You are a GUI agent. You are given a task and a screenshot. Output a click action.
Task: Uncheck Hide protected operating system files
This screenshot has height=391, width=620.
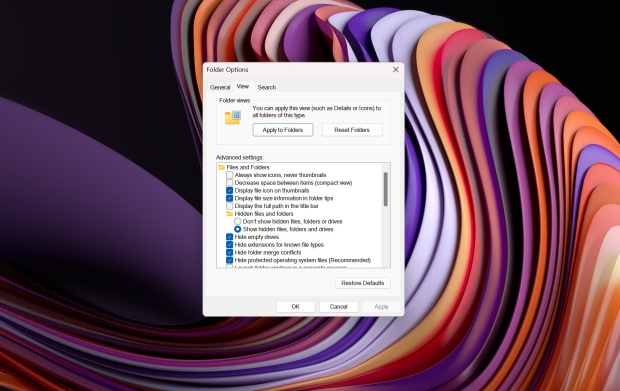(x=229, y=260)
